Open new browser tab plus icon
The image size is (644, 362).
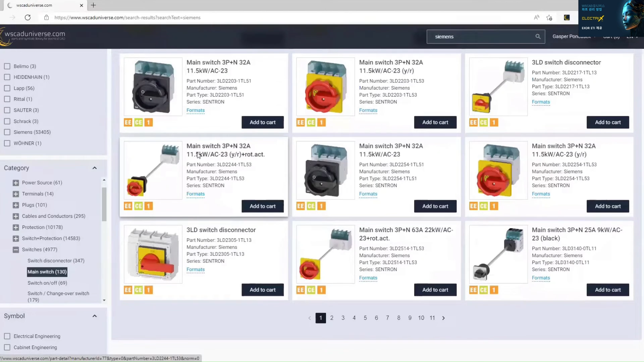[93, 5]
